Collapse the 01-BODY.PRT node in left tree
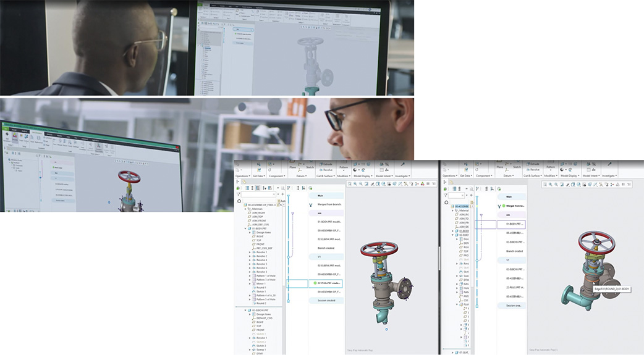This screenshot has width=644, height=355. tap(246, 228)
